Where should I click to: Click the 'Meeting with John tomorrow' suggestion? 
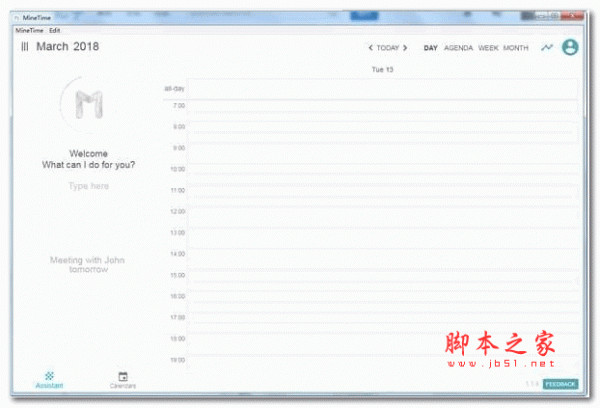point(88,264)
